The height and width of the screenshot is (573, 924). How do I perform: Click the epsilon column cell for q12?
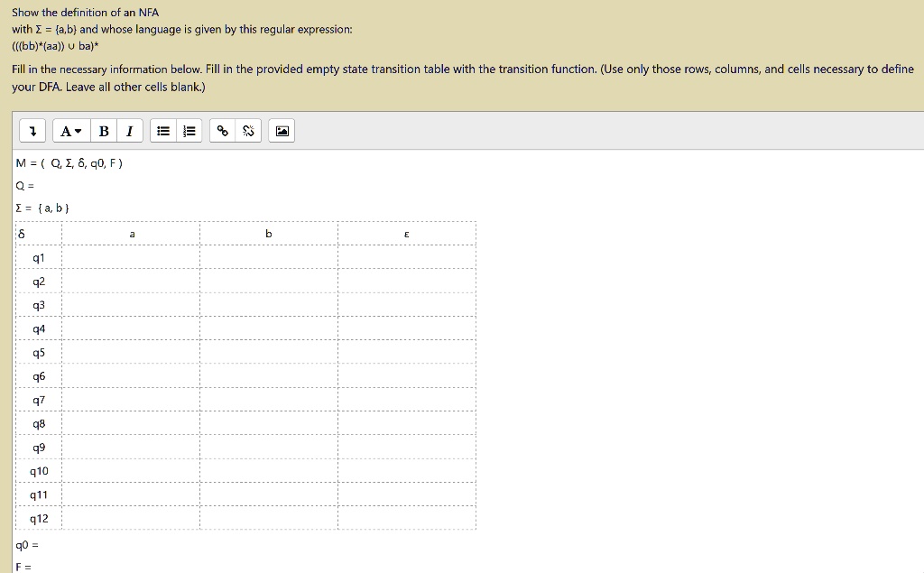(x=406, y=518)
